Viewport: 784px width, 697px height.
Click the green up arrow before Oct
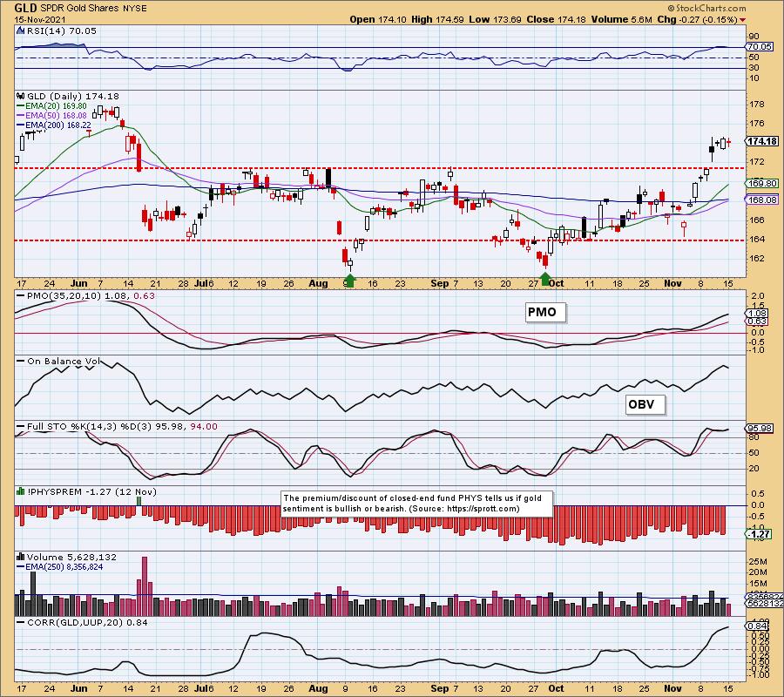click(x=545, y=278)
